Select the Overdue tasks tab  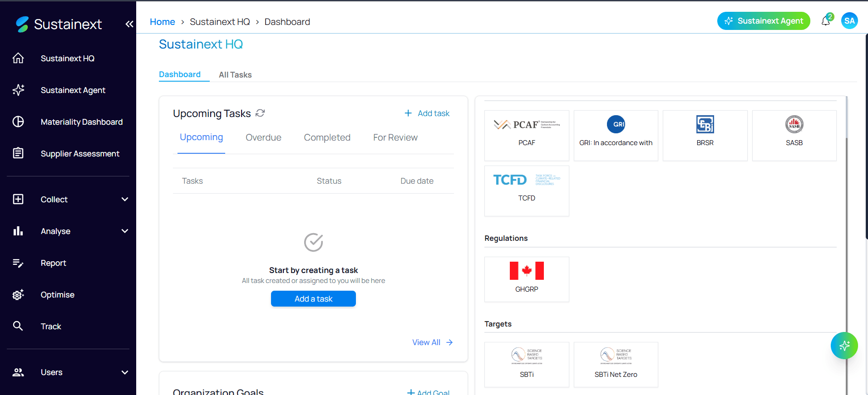coord(263,137)
